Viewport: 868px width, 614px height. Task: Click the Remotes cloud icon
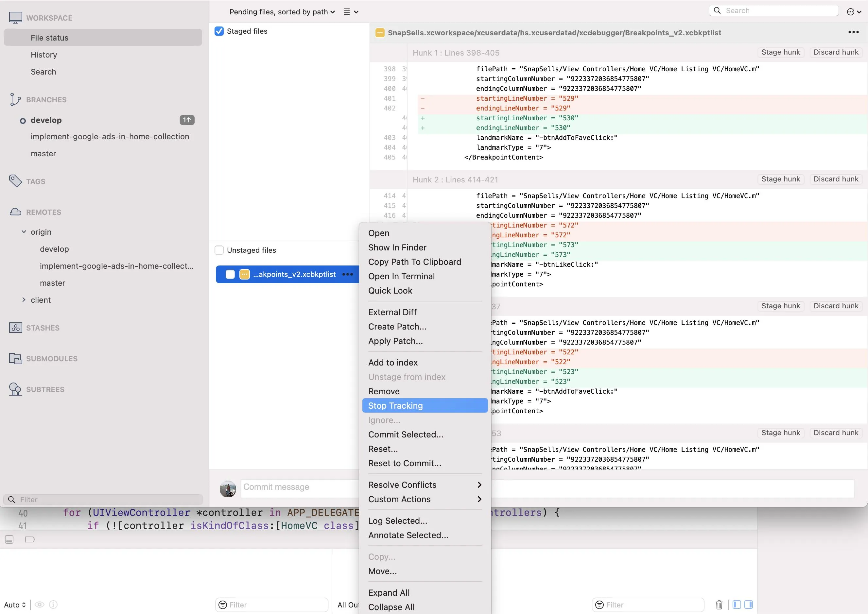(15, 212)
